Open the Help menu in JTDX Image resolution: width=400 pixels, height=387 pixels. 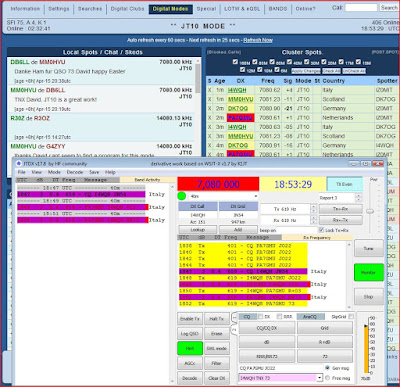[110, 172]
